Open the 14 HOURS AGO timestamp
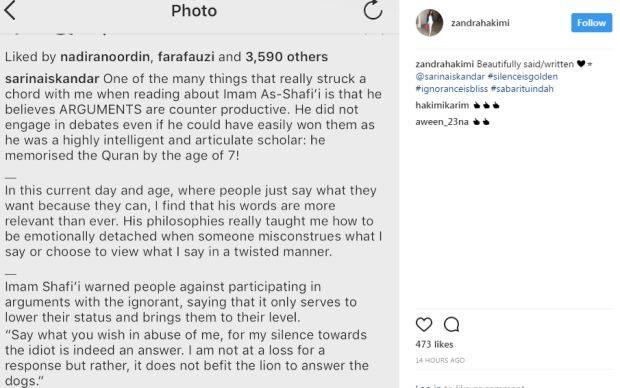The width and height of the screenshot is (620, 388). coord(440,360)
